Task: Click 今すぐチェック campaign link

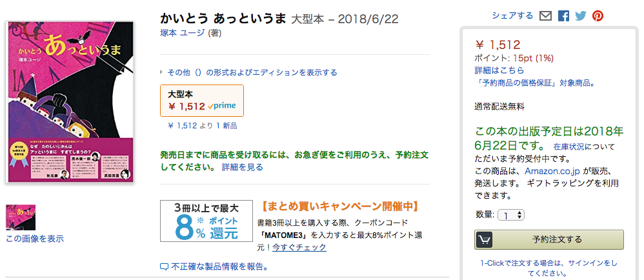Action: [299, 247]
